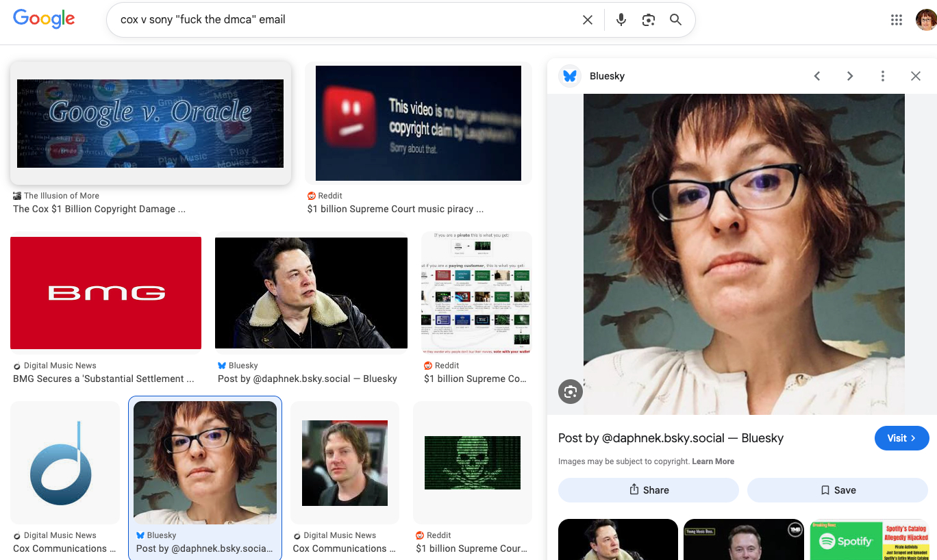Go to next image in preview panel

(x=849, y=76)
